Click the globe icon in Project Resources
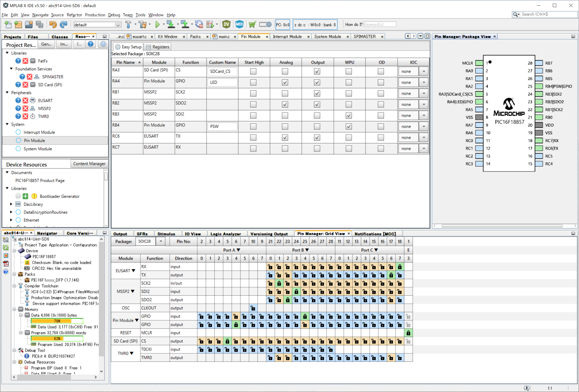The image size is (579, 392). [x=103, y=44]
